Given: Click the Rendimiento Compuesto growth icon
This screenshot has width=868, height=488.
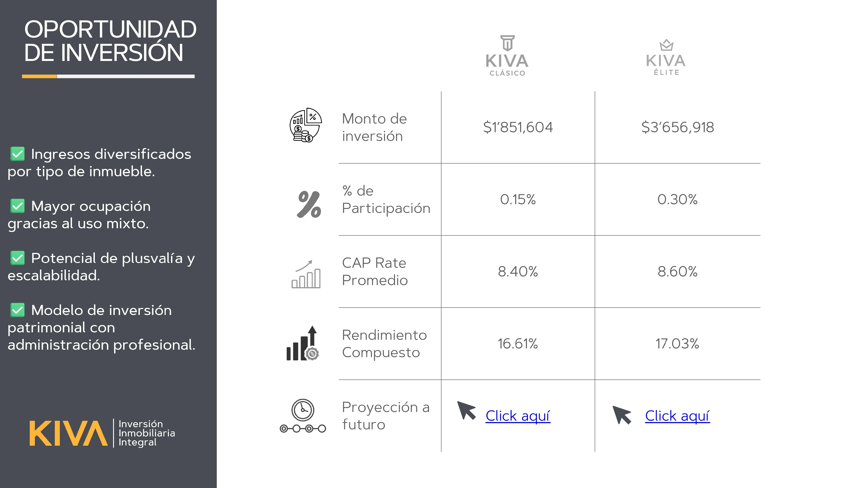Looking at the screenshot, I should pyautogui.click(x=302, y=344).
